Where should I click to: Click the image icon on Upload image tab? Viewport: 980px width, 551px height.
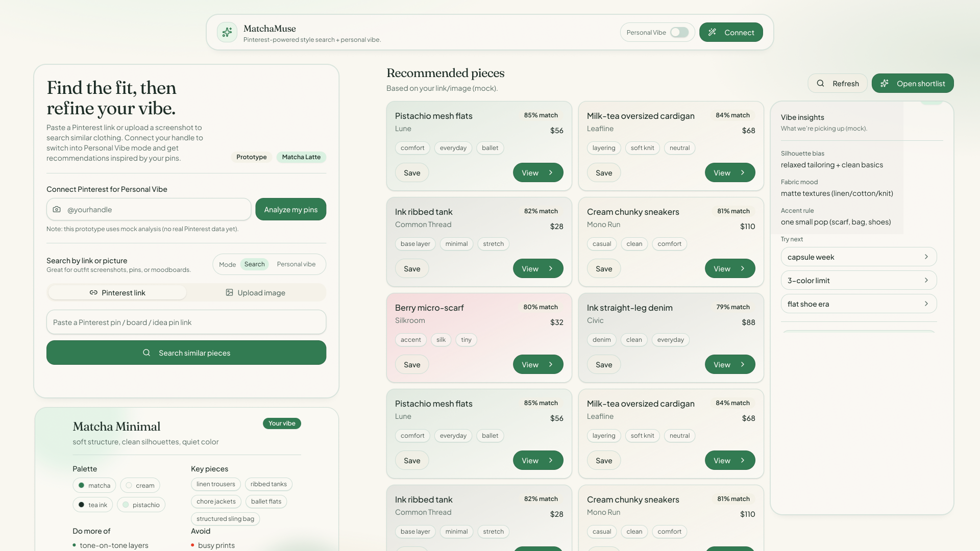[229, 293]
